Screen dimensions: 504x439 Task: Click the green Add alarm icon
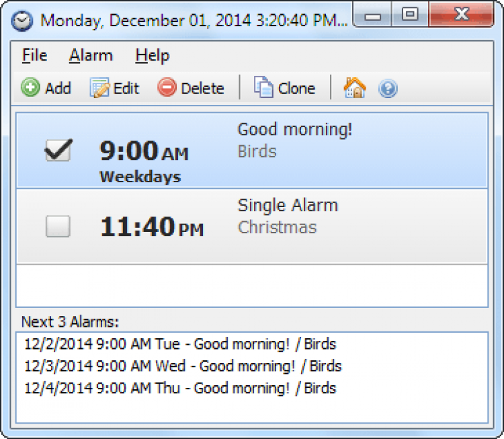tap(30, 88)
